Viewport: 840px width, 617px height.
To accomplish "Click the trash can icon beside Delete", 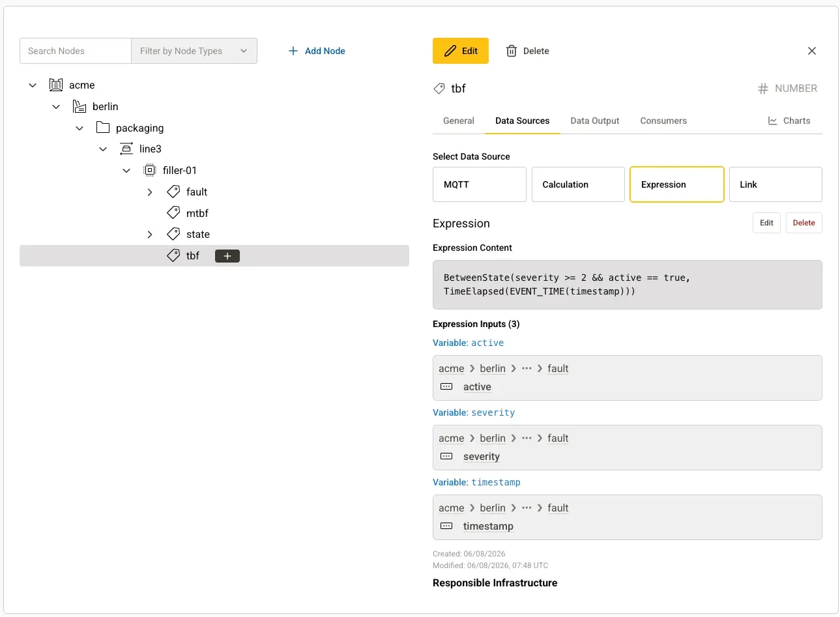I will [x=512, y=51].
